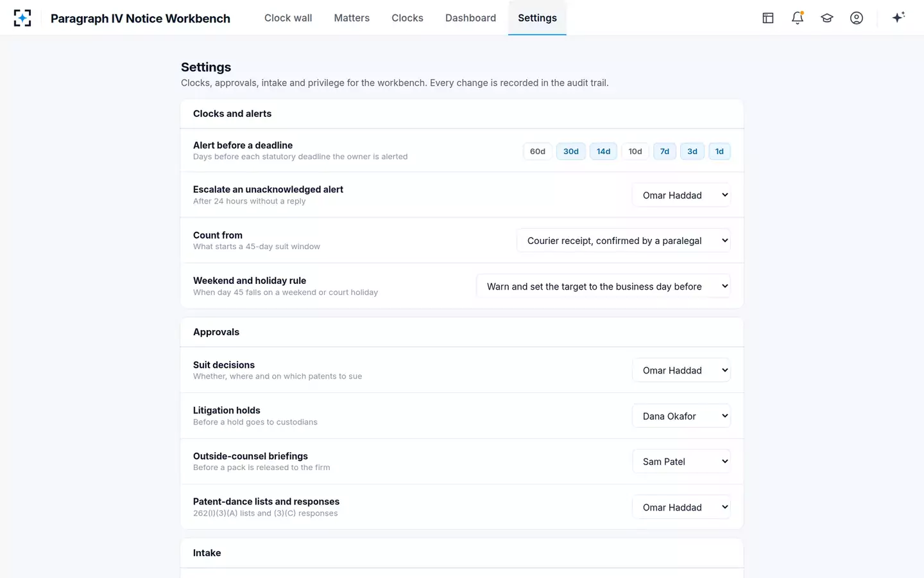Open the sparkle assistant icon
The height and width of the screenshot is (578, 924).
click(898, 18)
